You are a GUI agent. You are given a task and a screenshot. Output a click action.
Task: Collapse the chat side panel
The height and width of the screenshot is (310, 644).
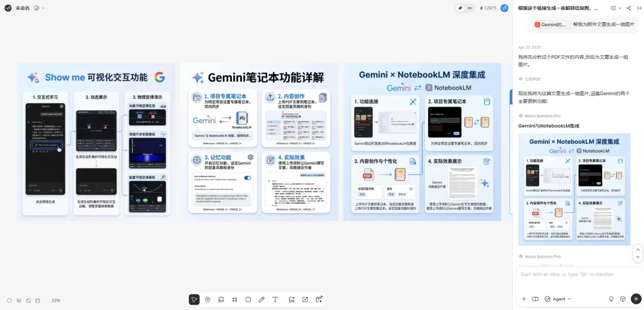(x=639, y=8)
